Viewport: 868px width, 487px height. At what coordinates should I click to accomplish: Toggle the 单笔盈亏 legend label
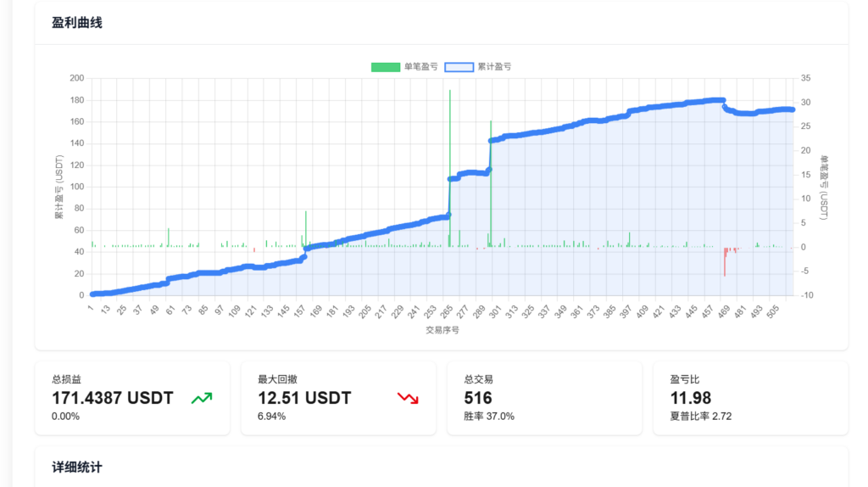(420, 66)
